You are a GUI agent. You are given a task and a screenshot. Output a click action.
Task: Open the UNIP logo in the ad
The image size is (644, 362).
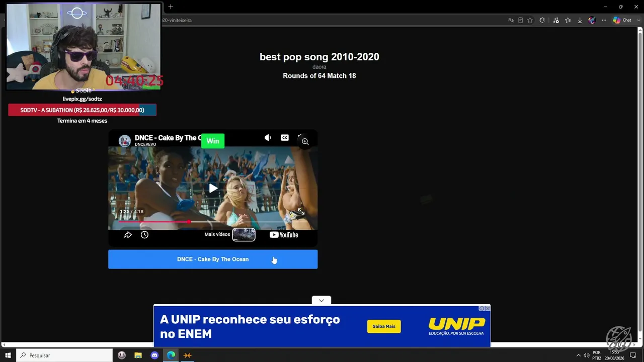(x=457, y=326)
